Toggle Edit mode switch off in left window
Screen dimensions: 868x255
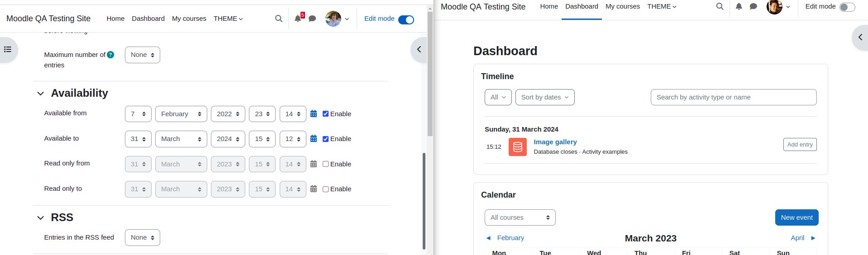pos(406,19)
